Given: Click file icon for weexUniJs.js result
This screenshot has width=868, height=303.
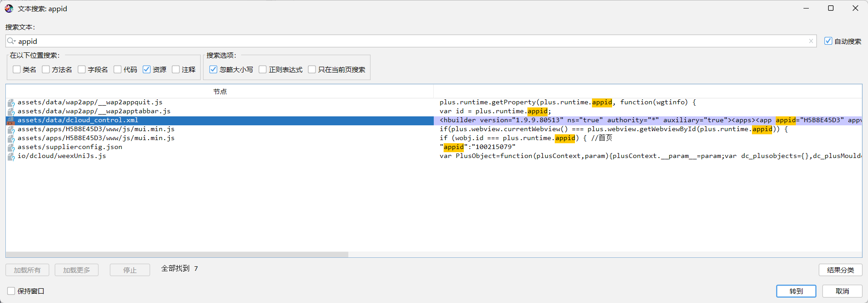Looking at the screenshot, I should click(x=11, y=157).
